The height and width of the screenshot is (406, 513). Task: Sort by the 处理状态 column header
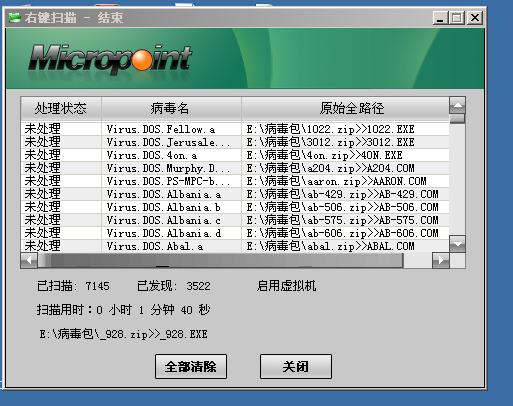(61, 108)
